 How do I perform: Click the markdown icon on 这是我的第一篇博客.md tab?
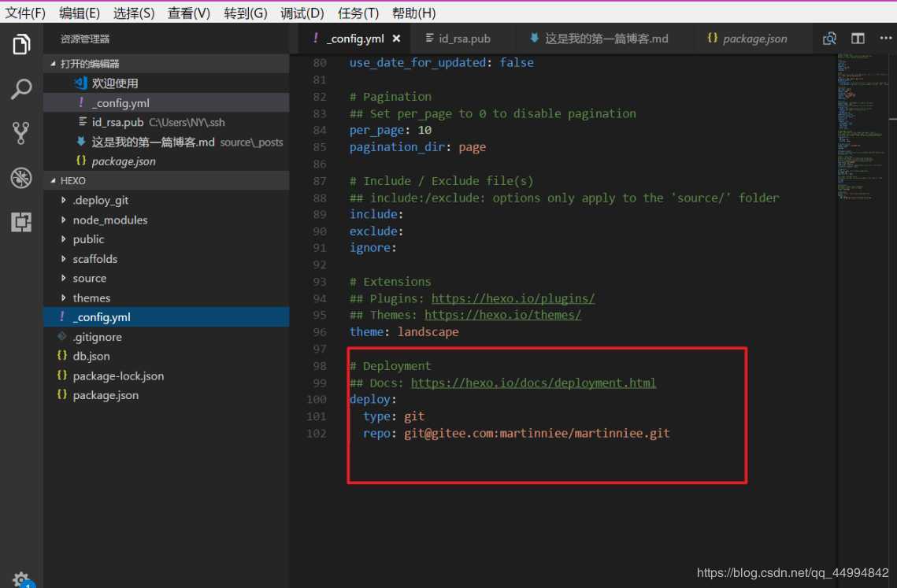tap(534, 38)
